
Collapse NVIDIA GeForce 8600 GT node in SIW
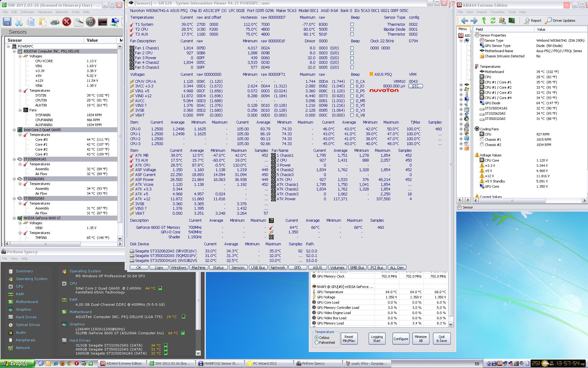point(14,218)
